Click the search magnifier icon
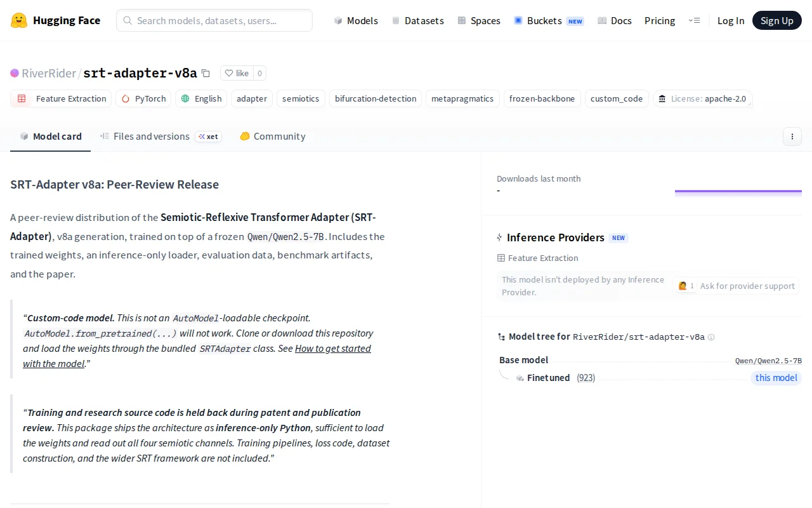This screenshot has height=508, width=812. coord(128,20)
